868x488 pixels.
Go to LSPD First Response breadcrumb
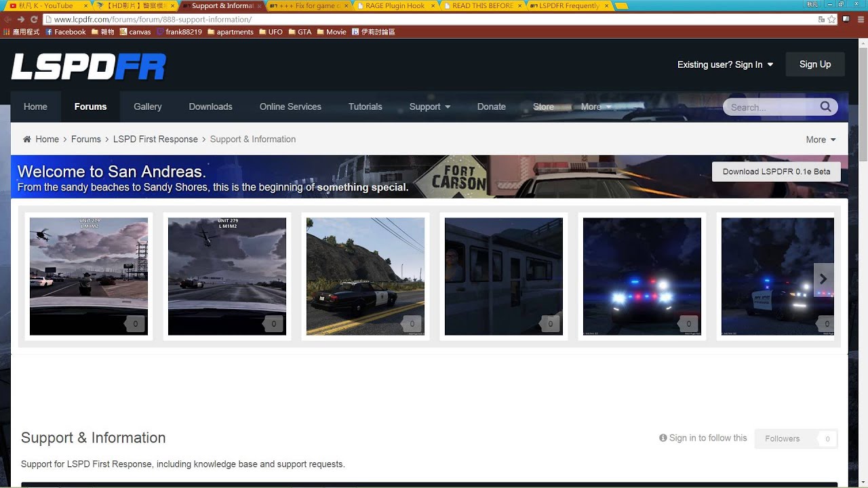[x=155, y=139]
